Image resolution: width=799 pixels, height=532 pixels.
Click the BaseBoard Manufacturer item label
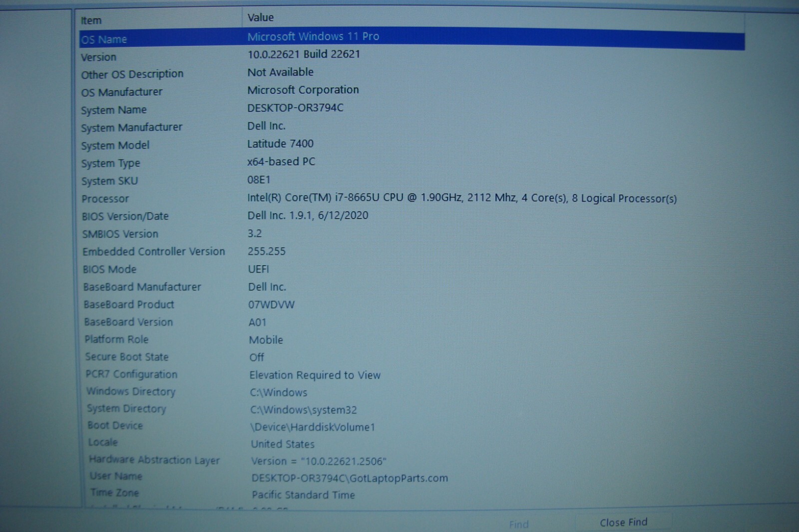tap(142, 287)
